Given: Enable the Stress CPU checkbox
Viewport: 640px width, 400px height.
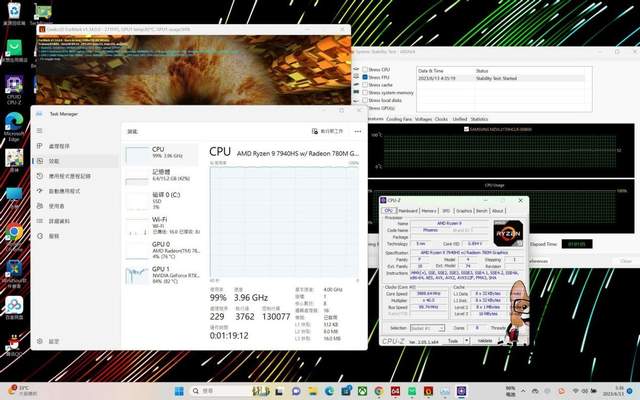Looking at the screenshot, I should [x=365, y=70].
